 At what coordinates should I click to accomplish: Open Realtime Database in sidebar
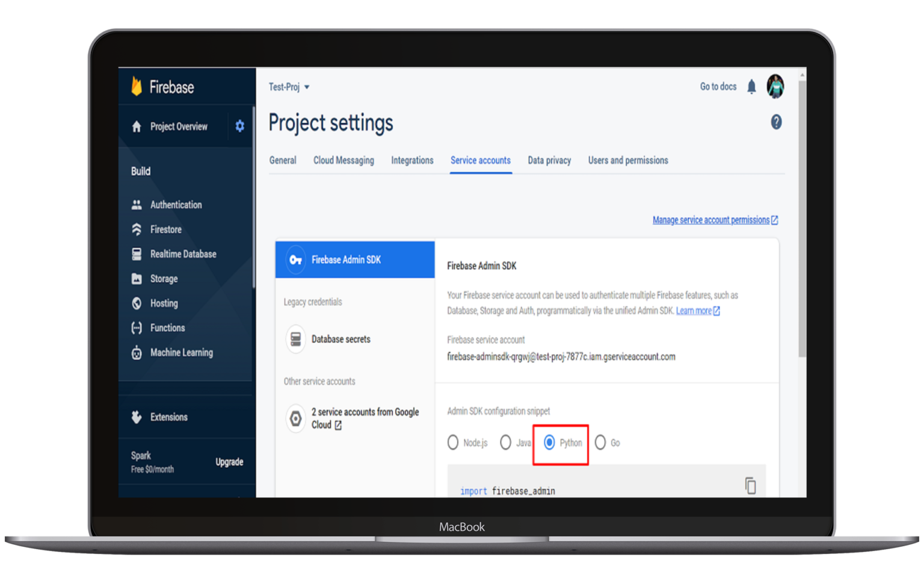tap(183, 254)
